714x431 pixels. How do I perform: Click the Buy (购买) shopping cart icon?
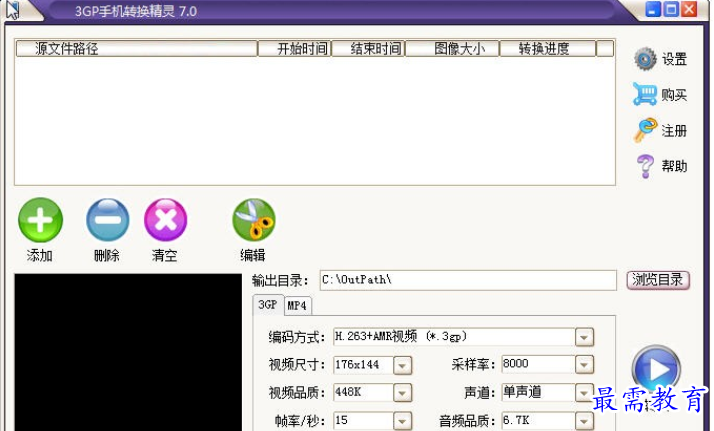point(645,94)
